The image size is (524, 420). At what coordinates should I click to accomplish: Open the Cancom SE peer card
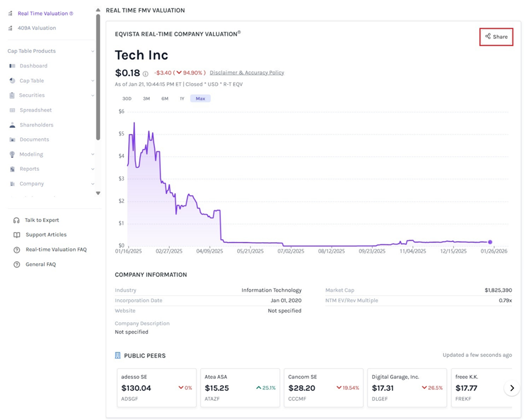pos(324,388)
